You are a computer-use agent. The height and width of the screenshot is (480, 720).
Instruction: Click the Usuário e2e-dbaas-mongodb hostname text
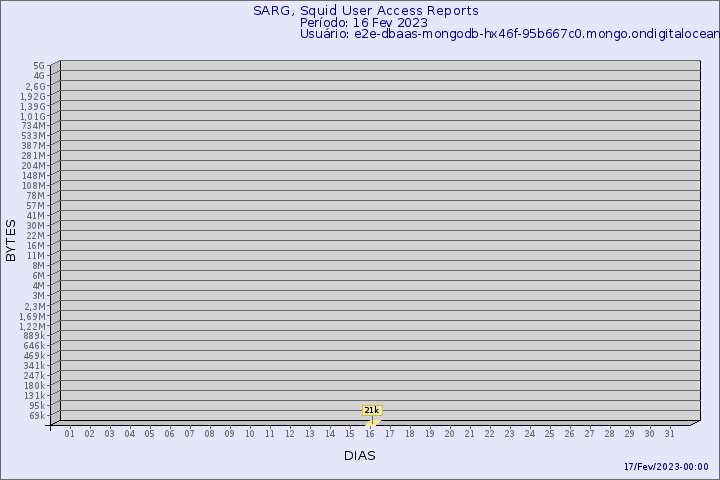510,34
